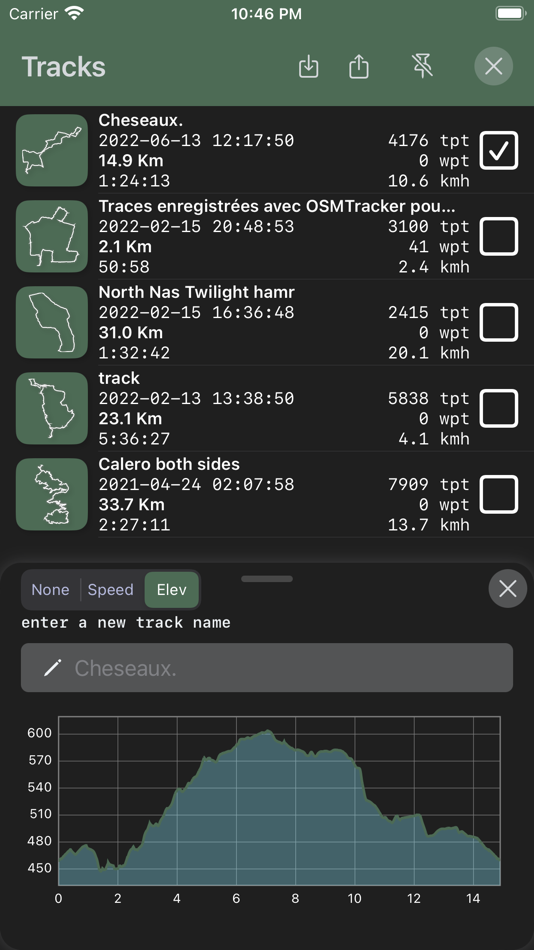This screenshot has width=534, height=950.
Task: Tap the track name field showing Cheseaux.
Action: (x=267, y=668)
